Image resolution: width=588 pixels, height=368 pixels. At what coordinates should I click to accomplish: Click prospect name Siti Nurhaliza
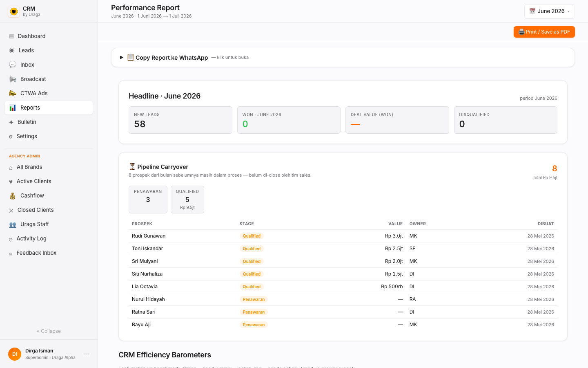pyautogui.click(x=147, y=274)
